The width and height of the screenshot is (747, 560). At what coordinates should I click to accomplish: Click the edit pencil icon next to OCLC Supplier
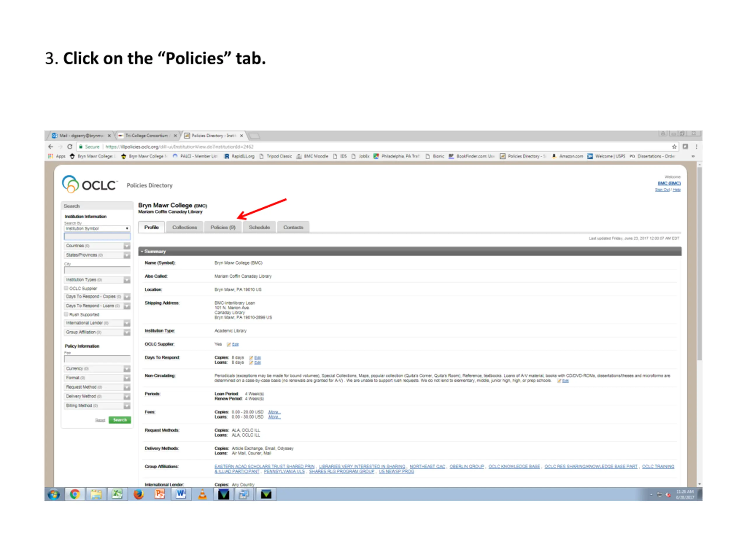click(229, 345)
